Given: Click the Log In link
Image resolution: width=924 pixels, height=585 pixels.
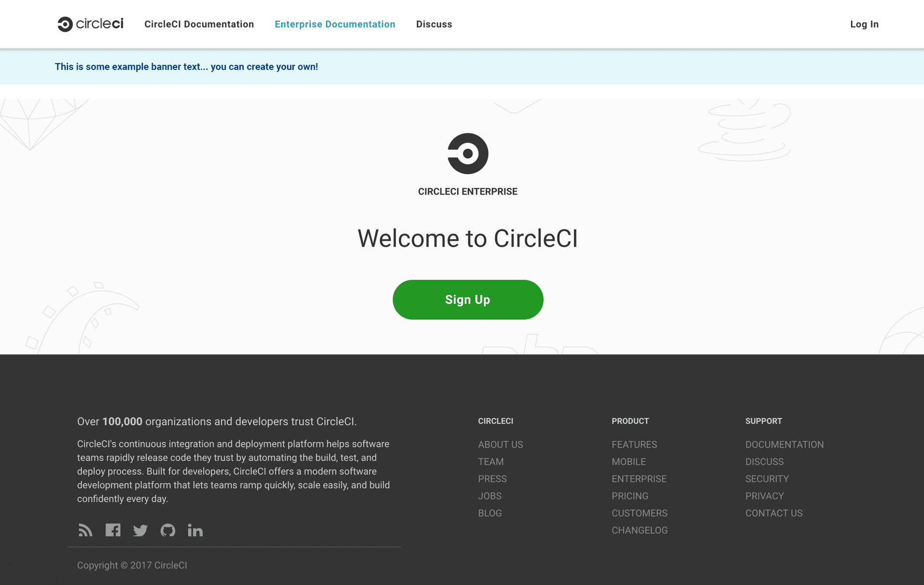Looking at the screenshot, I should coord(864,24).
